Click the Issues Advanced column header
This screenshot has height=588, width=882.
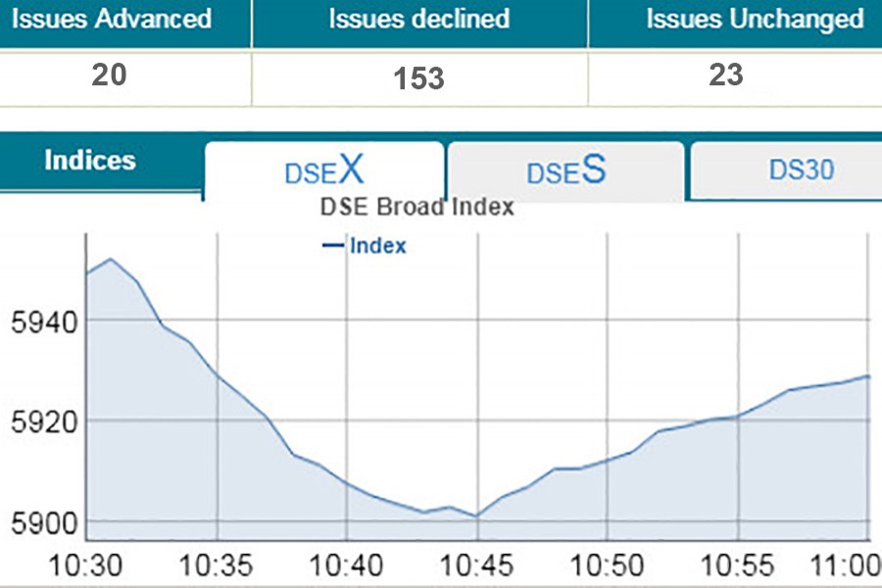click(x=111, y=19)
